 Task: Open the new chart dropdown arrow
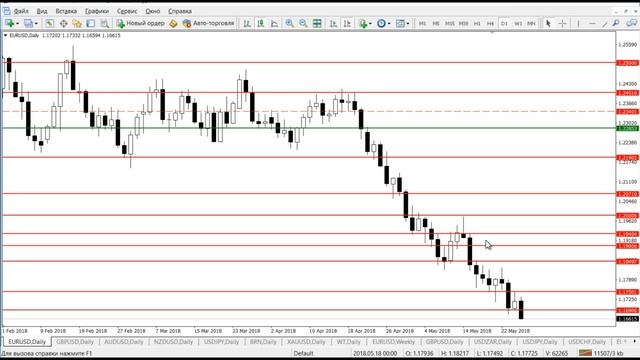[17, 24]
